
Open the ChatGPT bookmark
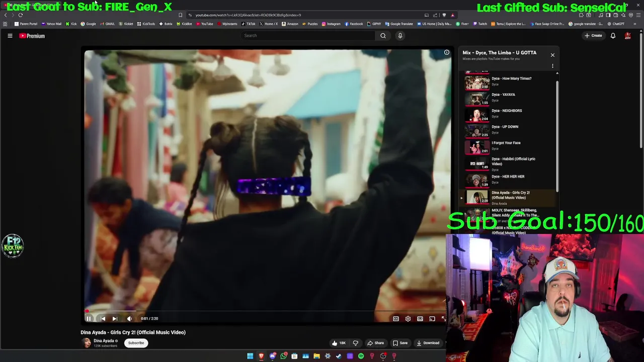[x=616, y=24]
